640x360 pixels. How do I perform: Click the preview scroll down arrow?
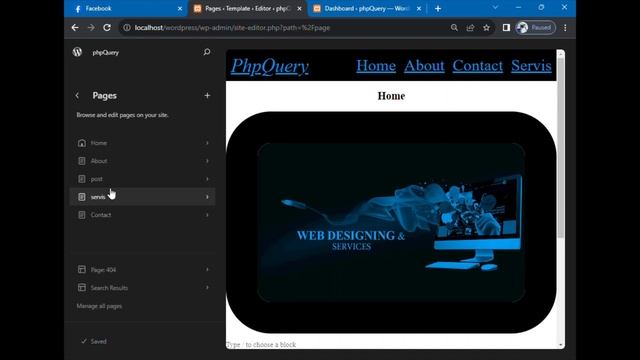[561, 345]
